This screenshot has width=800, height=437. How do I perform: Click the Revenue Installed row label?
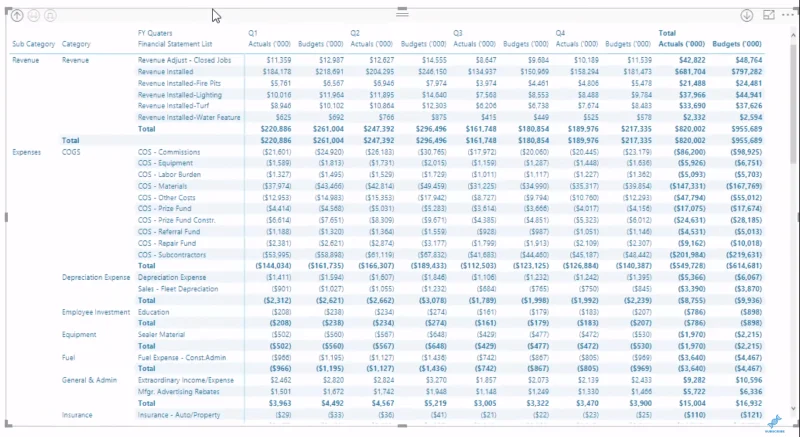[165, 72]
